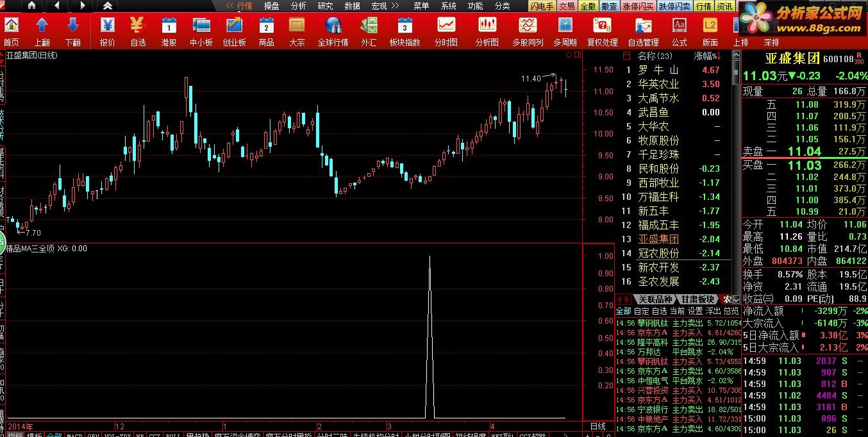Open 多周期 multi-period view

pyautogui.click(x=565, y=32)
